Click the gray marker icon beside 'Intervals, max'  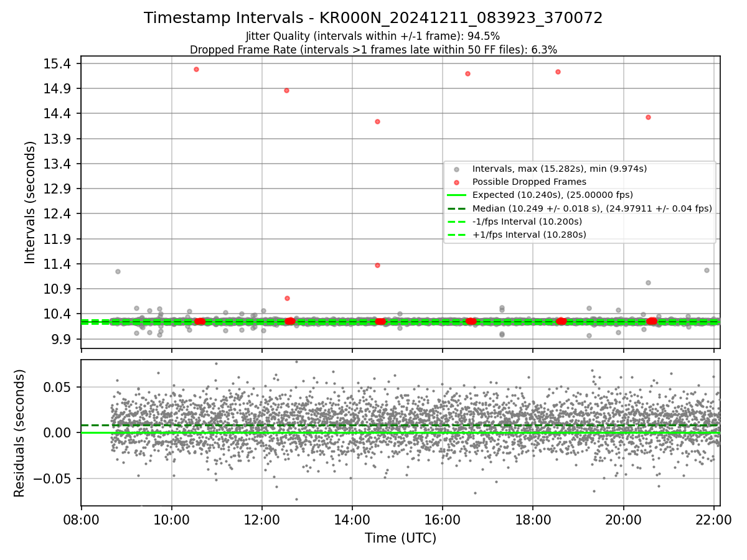[457, 169]
